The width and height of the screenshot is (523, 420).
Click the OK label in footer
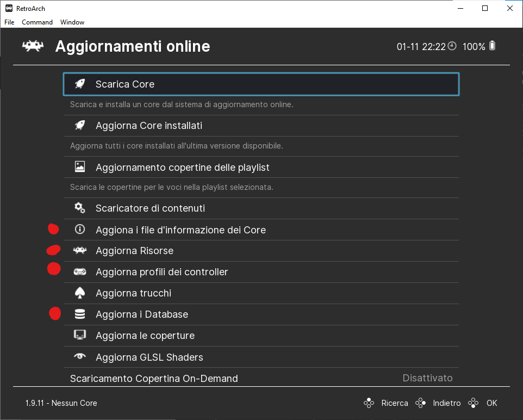point(491,403)
